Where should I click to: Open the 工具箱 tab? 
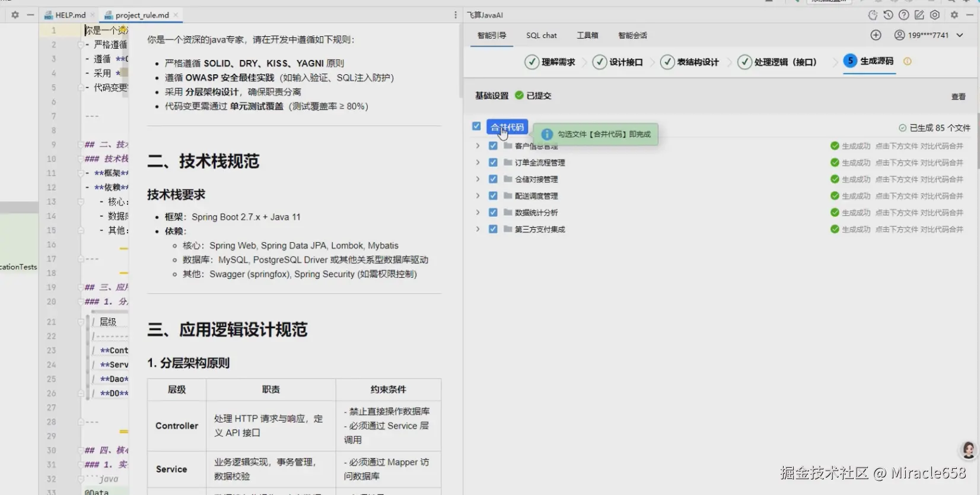587,35
